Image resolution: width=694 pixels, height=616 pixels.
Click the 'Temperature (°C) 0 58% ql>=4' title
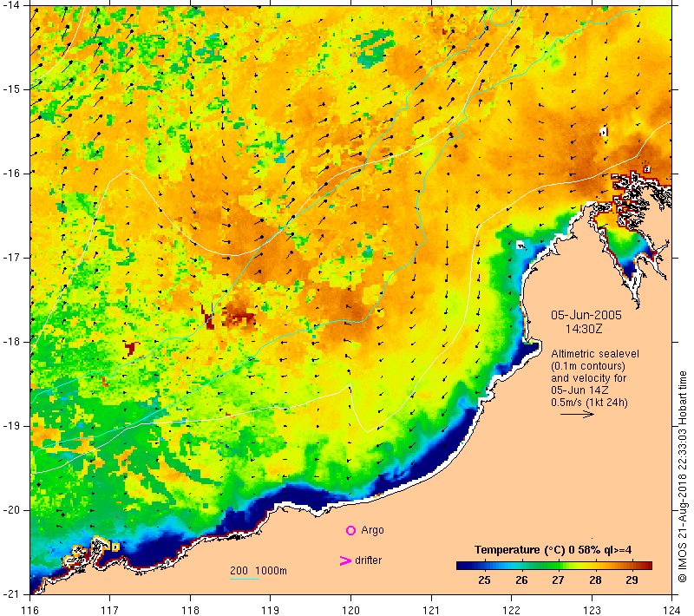[x=553, y=549]
